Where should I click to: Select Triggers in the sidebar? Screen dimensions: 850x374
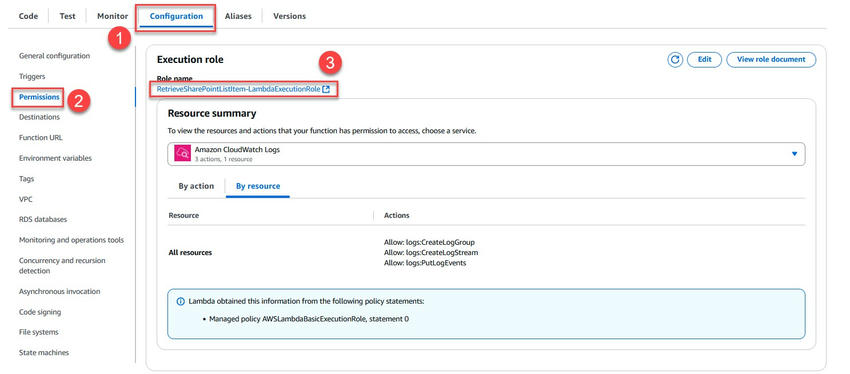coord(32,76)
